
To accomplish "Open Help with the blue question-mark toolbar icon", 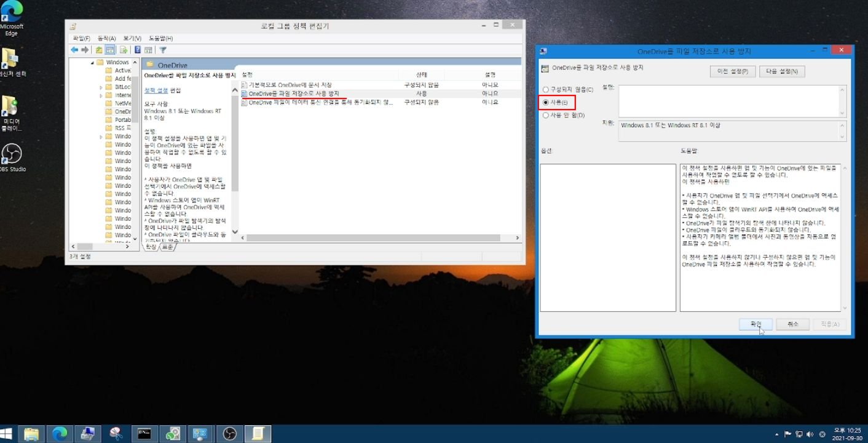I will [138, 50].
